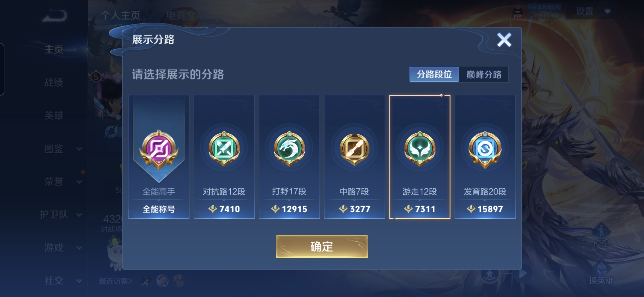Image resolution: width=644 pixels, height=297 pixels.
Task: Confirm with the 确定 button
Action: point(322,247)
